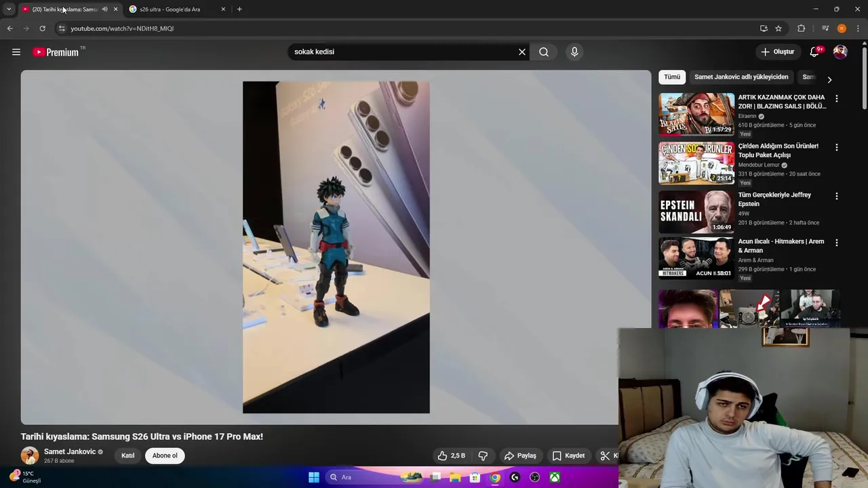Click the Acun Hitmakers thumbnail
Viewport: 868px width, 488px height.
696,258
